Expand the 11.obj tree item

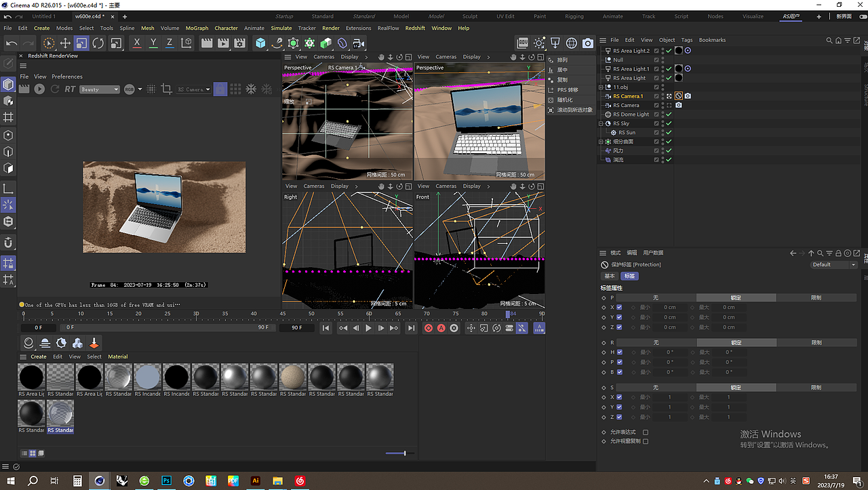coord(601,87)
